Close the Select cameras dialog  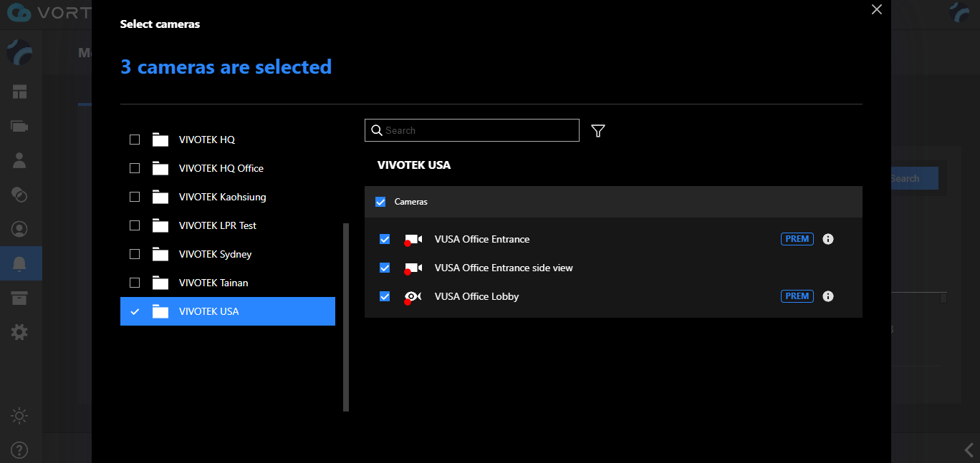click(876, 9)
